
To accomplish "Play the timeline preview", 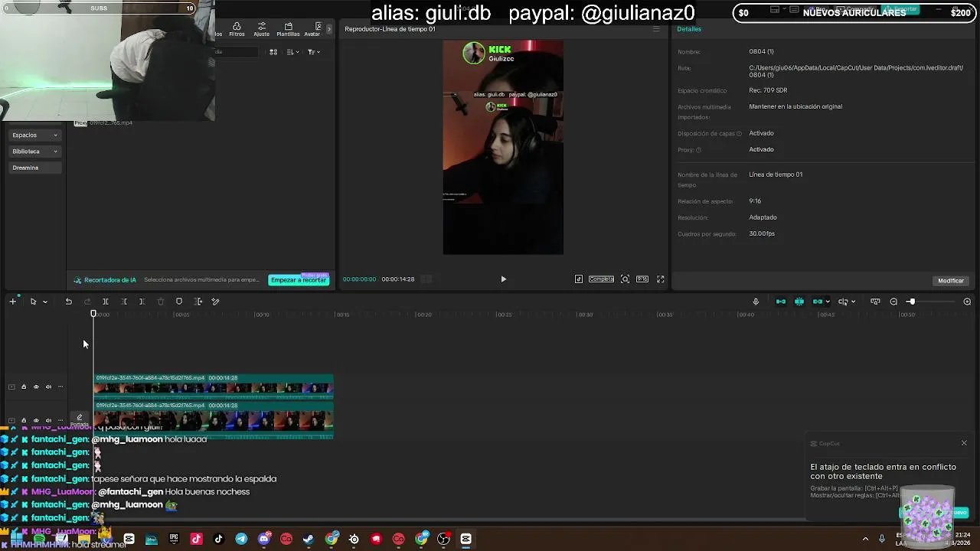I will 503,279.
